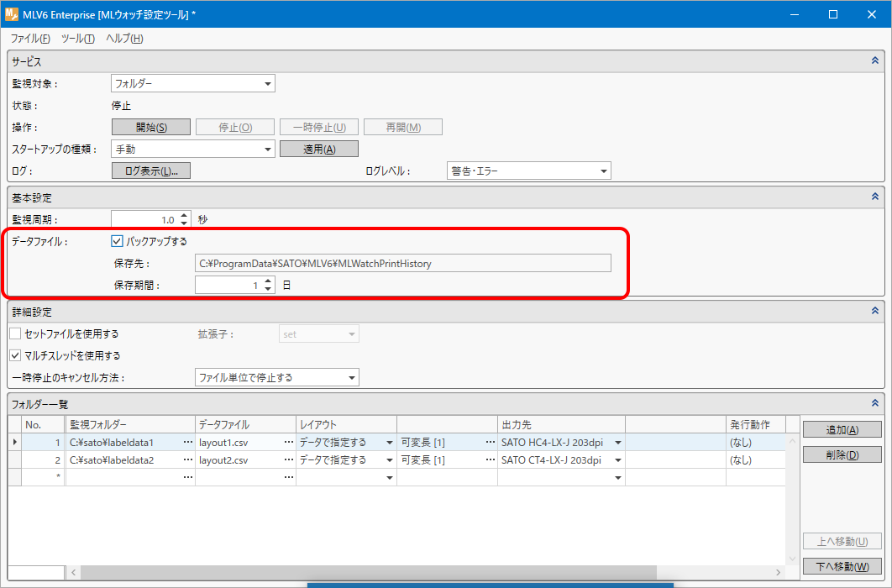The image size is (892, 588).
Task: Click the horizontal scrollbar of folder list
Action: pyautogui.click(x=369, y=571)
